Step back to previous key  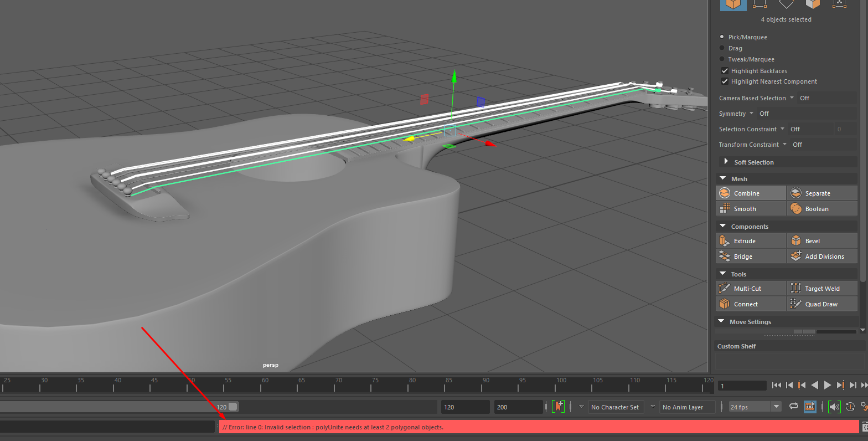tap(802, 385)
